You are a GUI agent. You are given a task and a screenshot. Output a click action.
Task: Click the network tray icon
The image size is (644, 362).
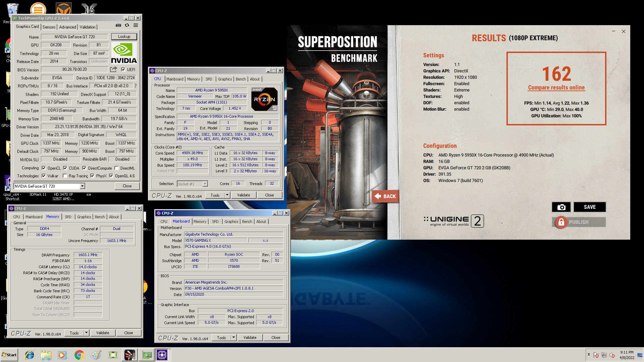click(604, 355)
